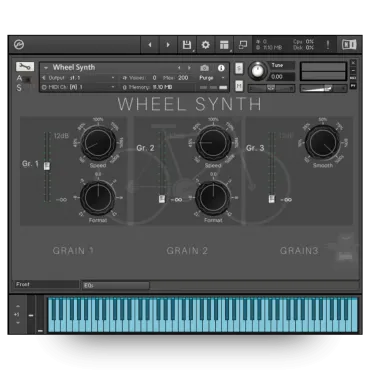The height and width of the screenshot is (370, 370).
Task: Go to next preset with right arrow
Action: pyautogui.click(x=168, y=45)
